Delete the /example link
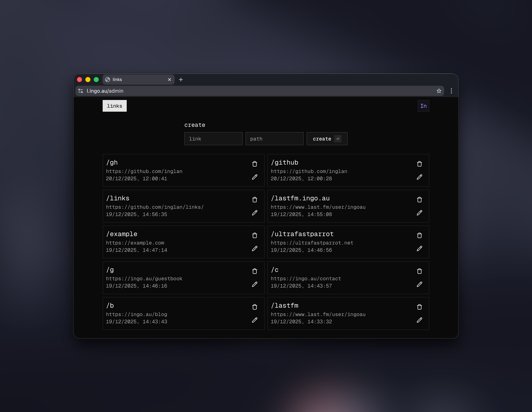Screen dimensions: 532x412 tap(255, 236)
